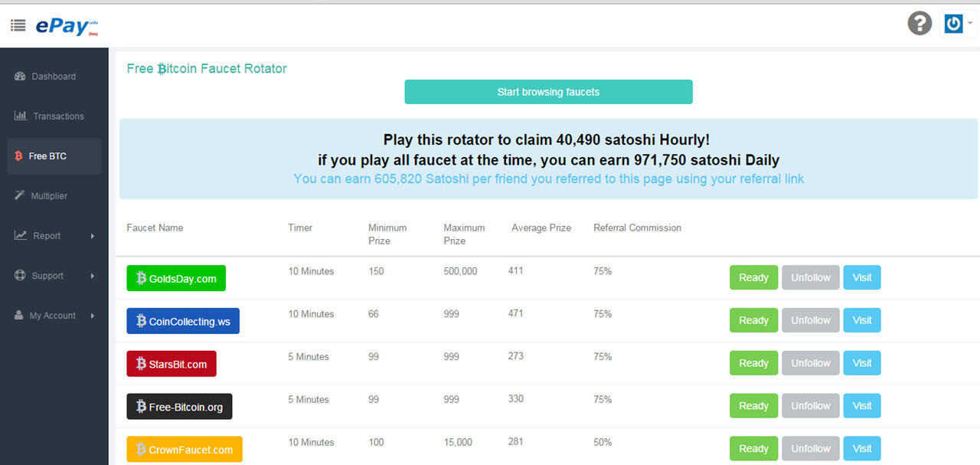
Task: Click the Timer column header
Action: 300,228
